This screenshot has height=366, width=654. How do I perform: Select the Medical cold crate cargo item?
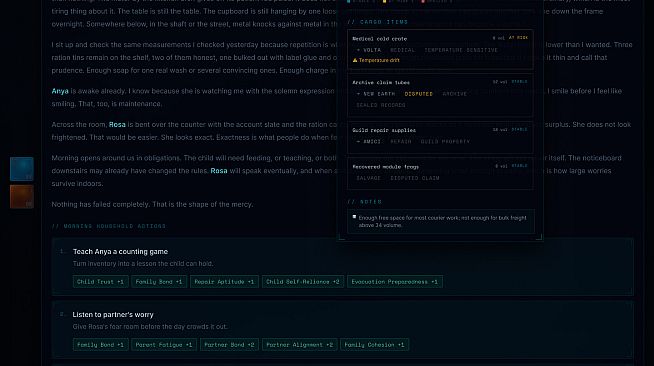click(x=440, y=49)
